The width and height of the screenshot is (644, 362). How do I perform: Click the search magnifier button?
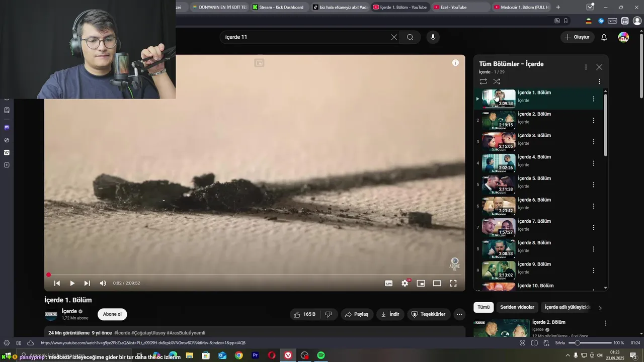point(410,37)
